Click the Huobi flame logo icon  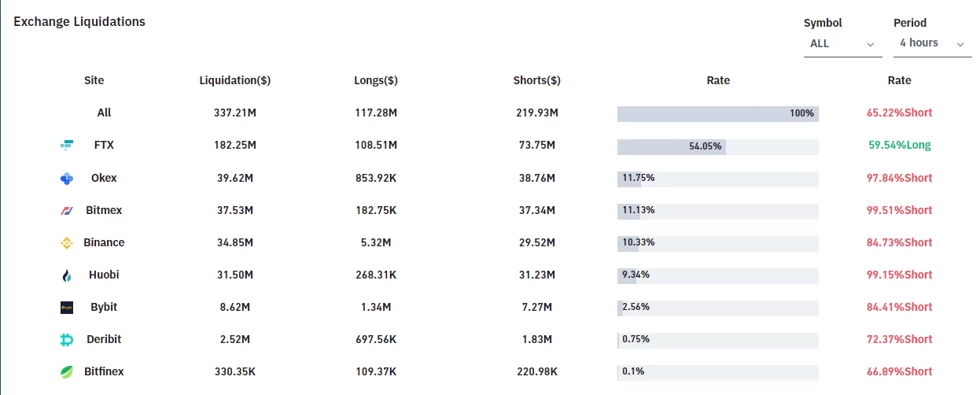click(67, 275)
